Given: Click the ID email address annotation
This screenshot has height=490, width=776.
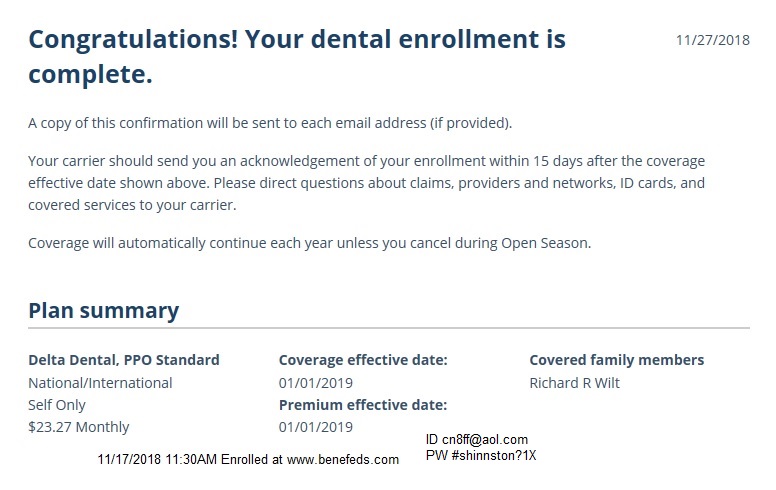Looking at the screenshot, I should (x=476, y=440).
